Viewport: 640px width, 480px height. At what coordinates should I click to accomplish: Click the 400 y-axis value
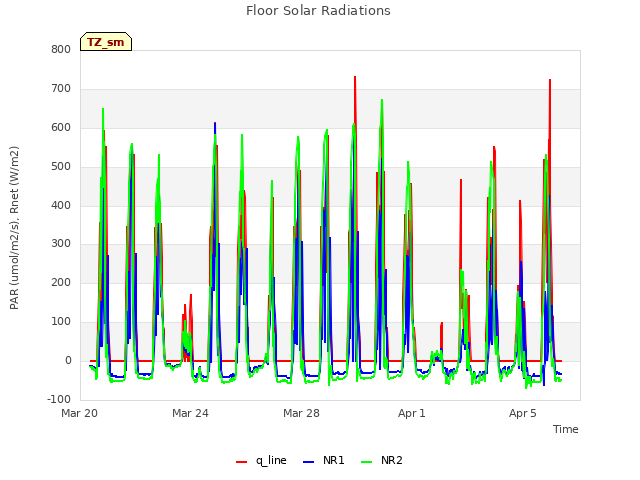(61, 205)
